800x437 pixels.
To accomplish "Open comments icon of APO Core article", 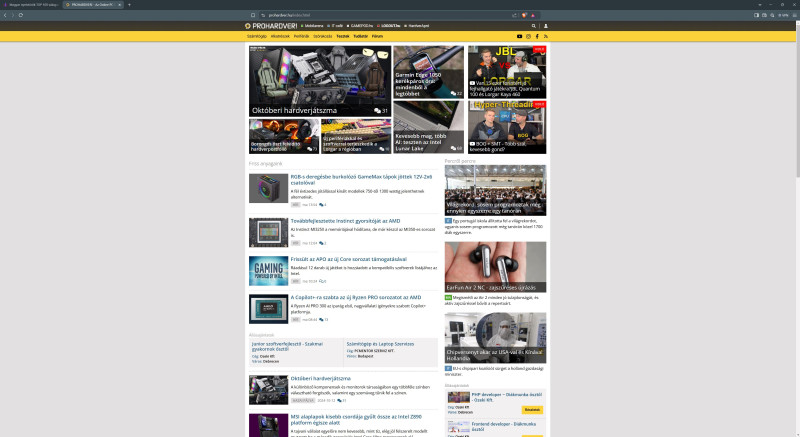I will tap(322, 281).
